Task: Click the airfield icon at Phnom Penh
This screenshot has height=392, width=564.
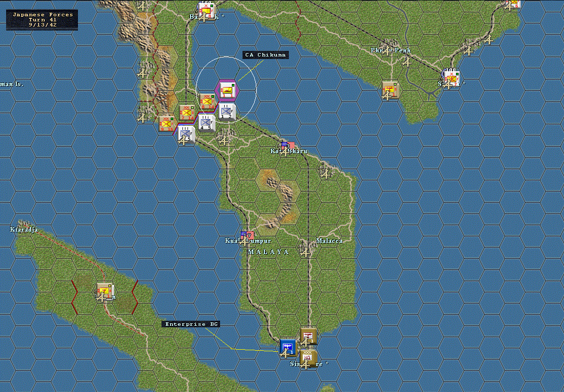Action: point(386,51)
